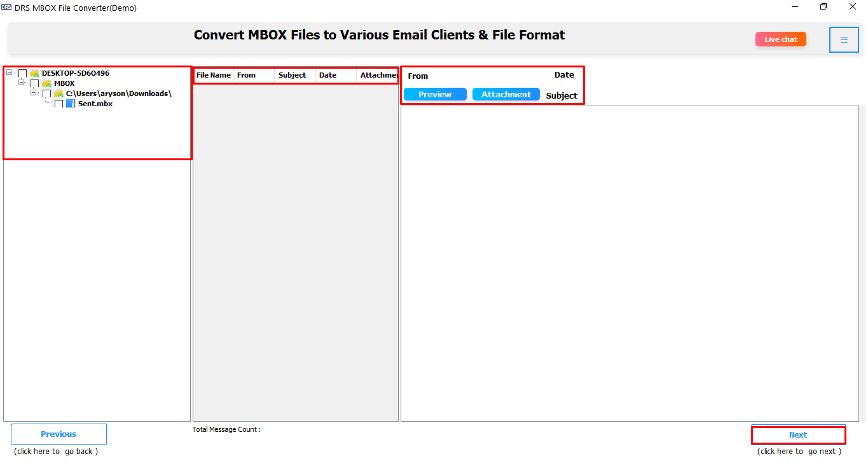Tick the Sent.mbx checkbox
The width and height of the screenshot is (868, 463).
(59, 104)
